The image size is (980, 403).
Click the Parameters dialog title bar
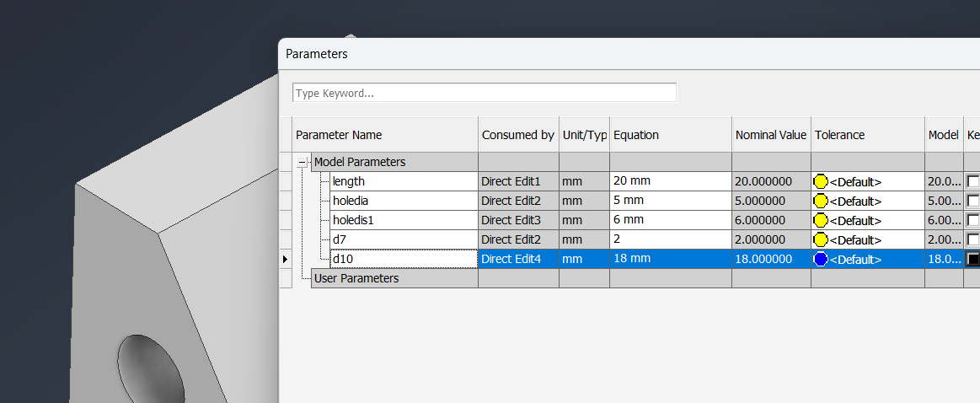(x=629, y=54)
